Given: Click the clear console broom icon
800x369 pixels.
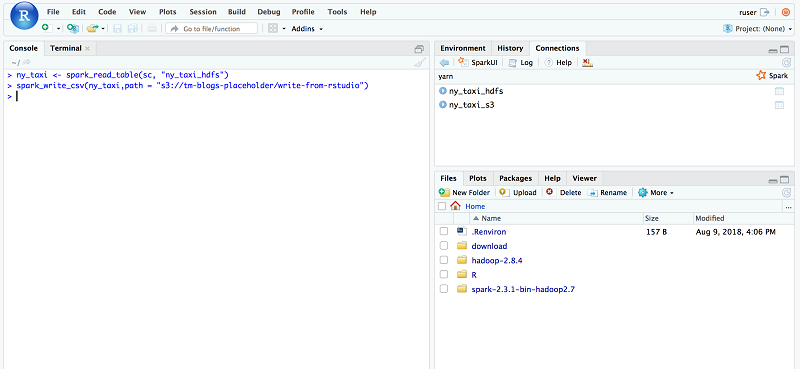Looking at the screenshot, I should 419,62.
